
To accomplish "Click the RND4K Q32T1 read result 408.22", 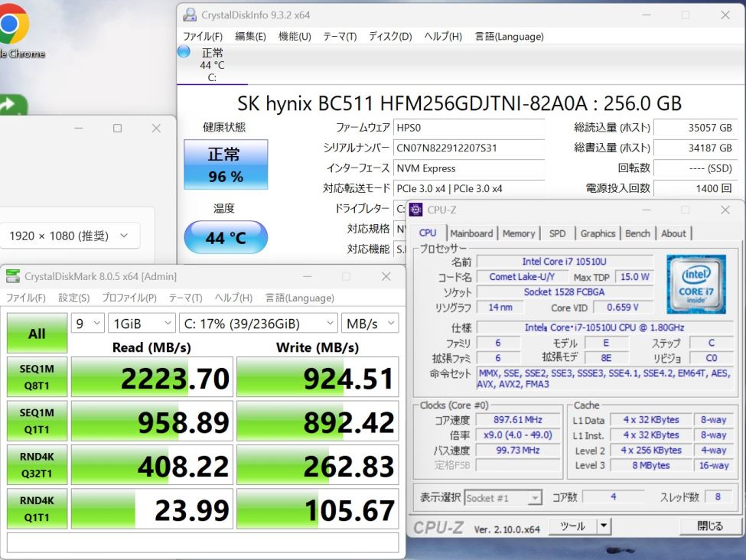I will (152, 465).
